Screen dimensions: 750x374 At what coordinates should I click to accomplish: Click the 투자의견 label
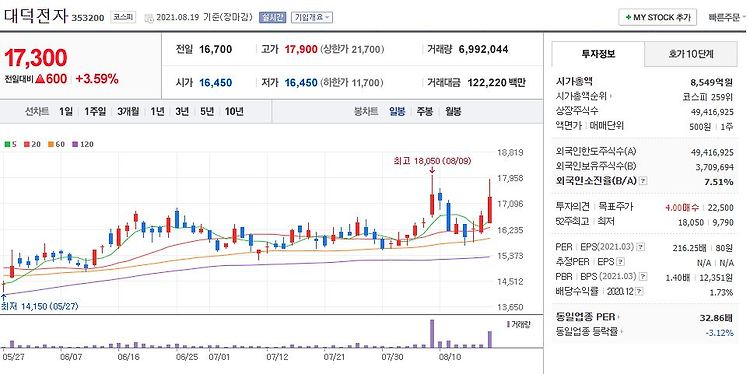pyautogui.click(x=572, y=207)
